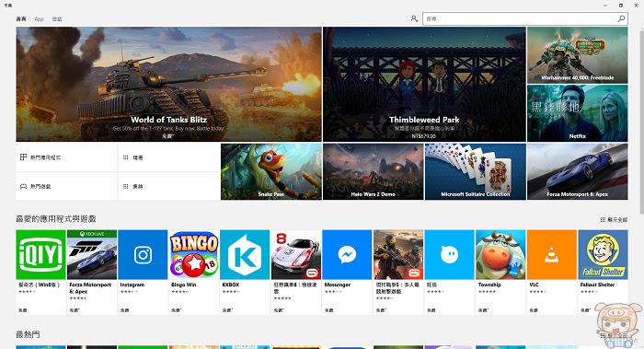Viewport: 644px width, 349px height.
Task: Open the Thimbleweed Park banner
Action: tap(424, 85)
